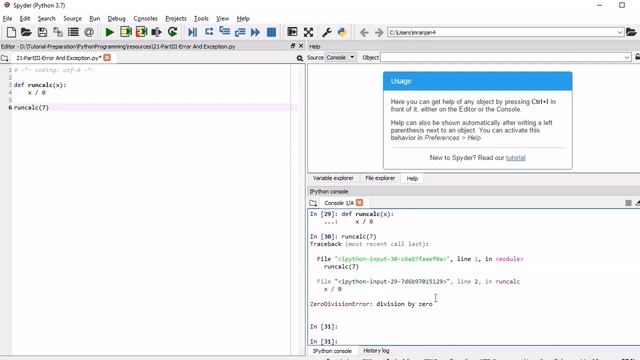
Task: Expand the Object combo box arrow
Action: (627, 58)
